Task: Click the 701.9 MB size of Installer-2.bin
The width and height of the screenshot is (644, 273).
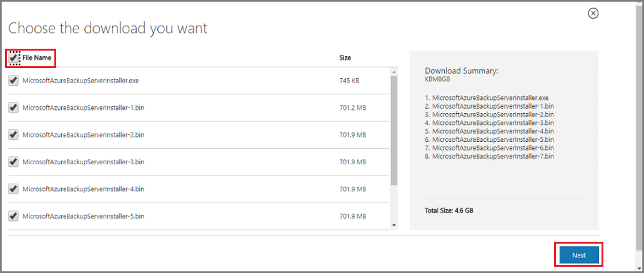Action: tap(352, 135)
